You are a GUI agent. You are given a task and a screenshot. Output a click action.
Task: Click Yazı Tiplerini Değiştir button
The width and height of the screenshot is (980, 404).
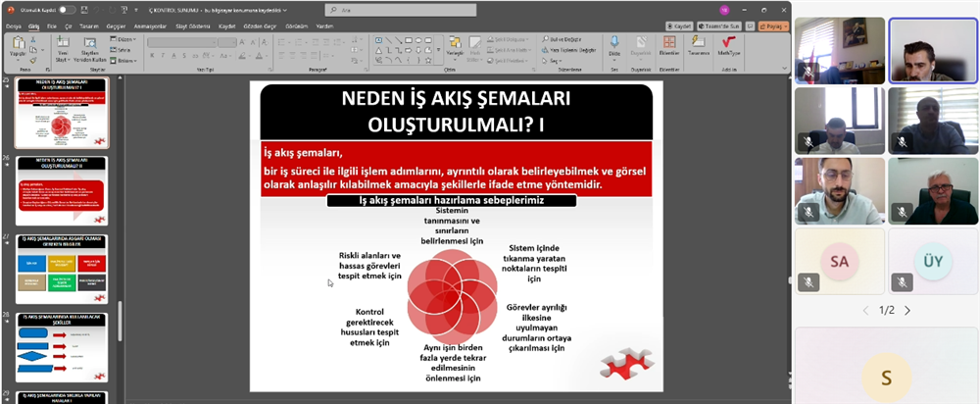[x=568, y=50]
